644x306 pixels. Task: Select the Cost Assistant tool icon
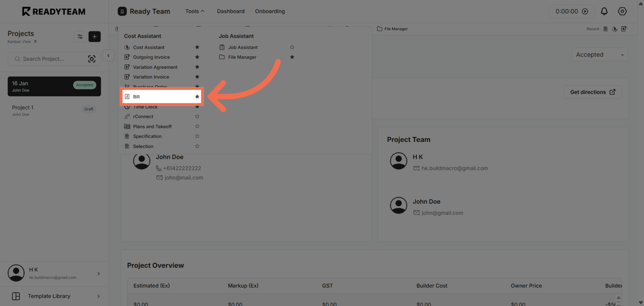coord(127,47)
